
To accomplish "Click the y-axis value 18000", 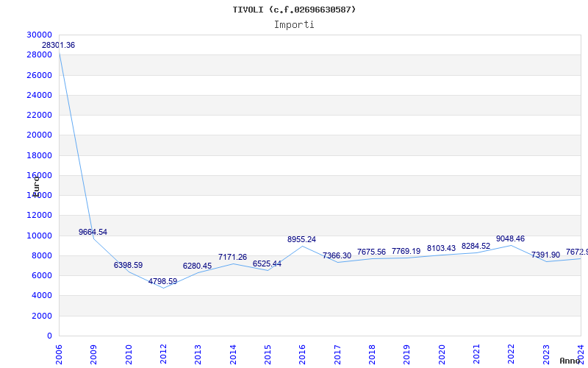I will pyautogui.click(x=40, y=155).
